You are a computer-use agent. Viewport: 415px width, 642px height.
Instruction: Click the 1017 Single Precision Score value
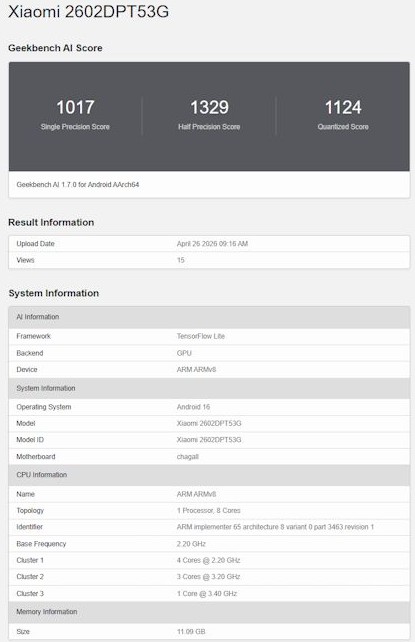(75, 107)
